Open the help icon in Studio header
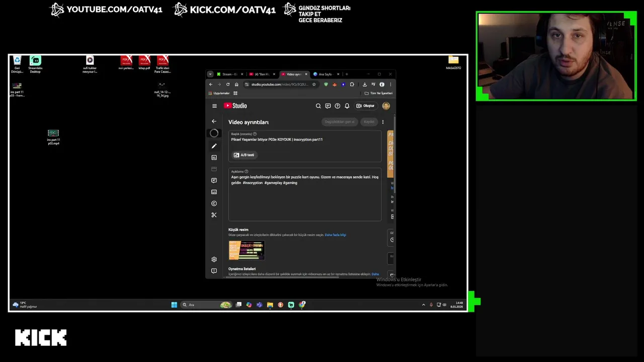 [338, 106]
